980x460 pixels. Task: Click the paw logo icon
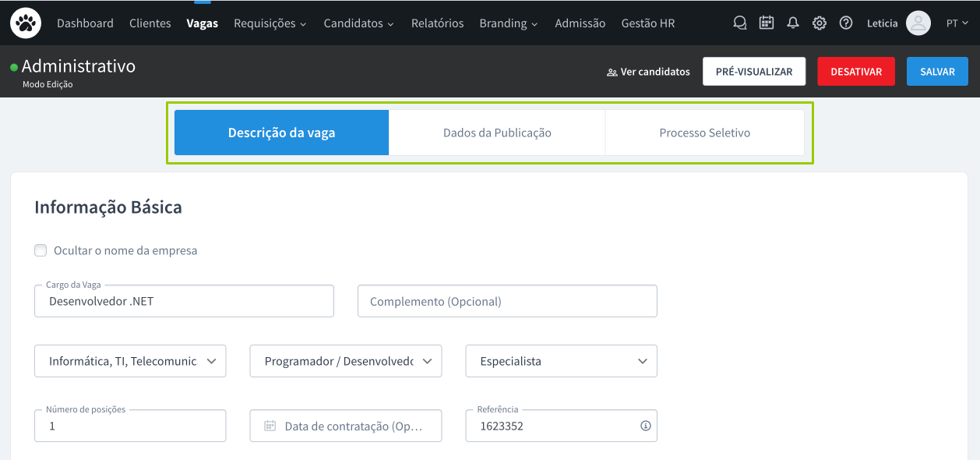[26, 23]
